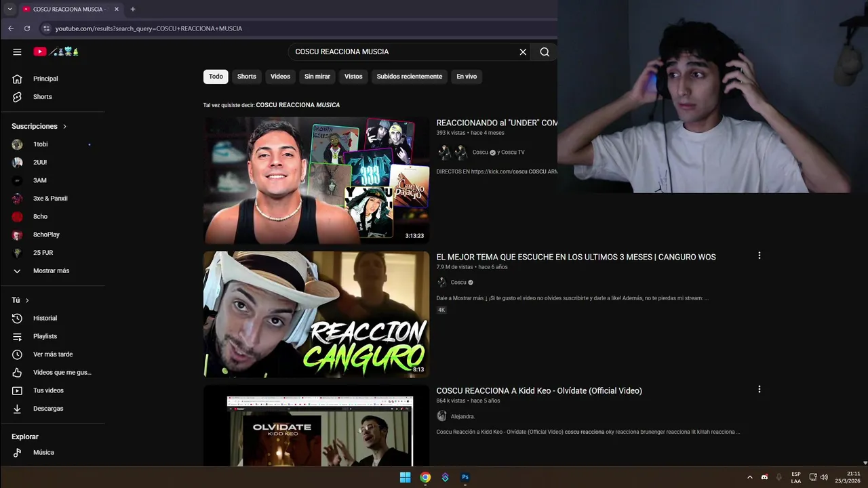
Task: Expand the Tú section header
Action: click(x=20, y=300)
